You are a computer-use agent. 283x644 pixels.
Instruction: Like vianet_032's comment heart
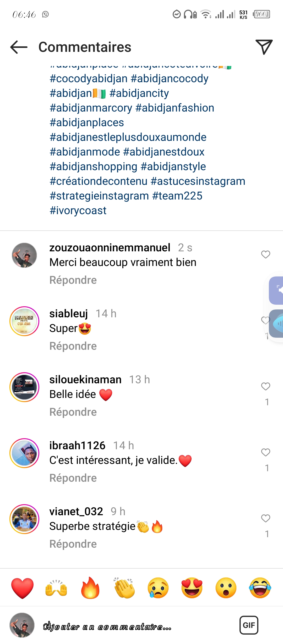pyautogui.click(x=266, y=518)
